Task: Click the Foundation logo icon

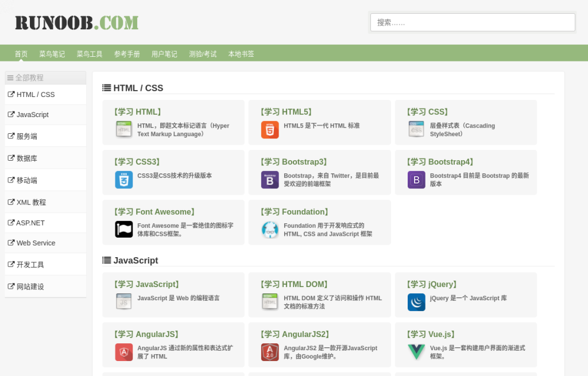Action: [x=270, y=230]
